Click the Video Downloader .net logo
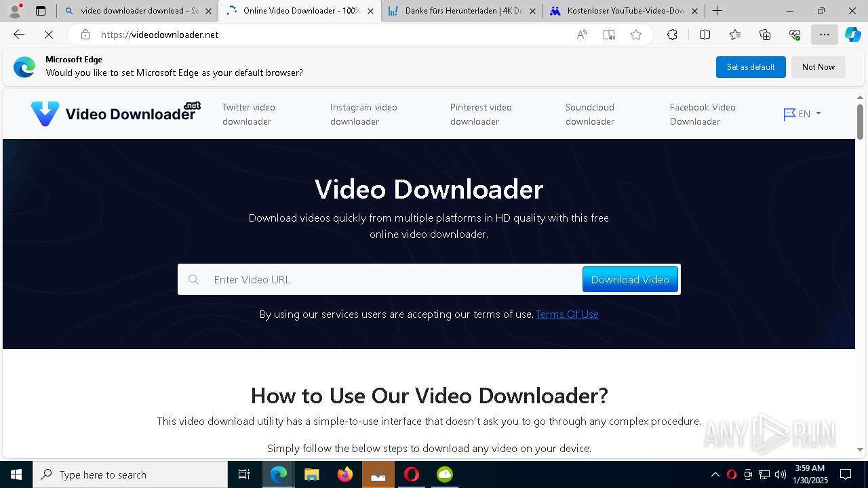The height and width of the screenshot is (488, 868). [x=116, y=113]
